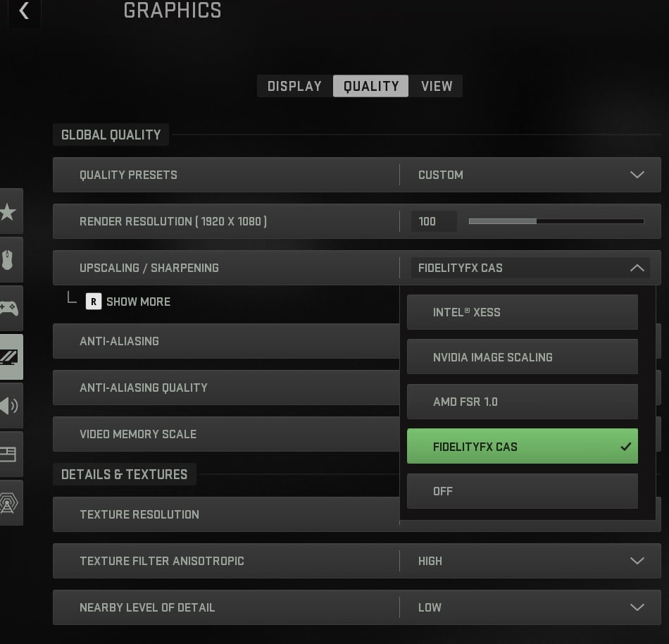669x644 pixels.
Task: Expand Texture Filter Anisotropic chevron arrow
Action: 637,561
